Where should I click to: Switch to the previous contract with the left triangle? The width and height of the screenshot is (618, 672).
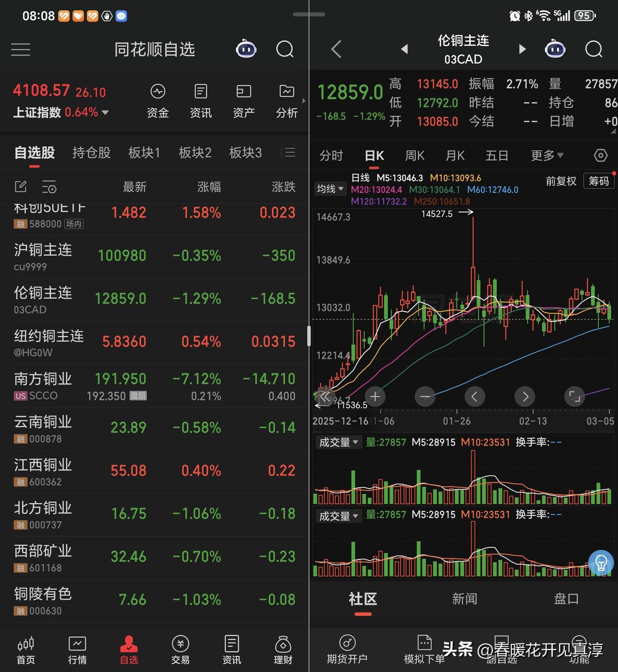405,49
